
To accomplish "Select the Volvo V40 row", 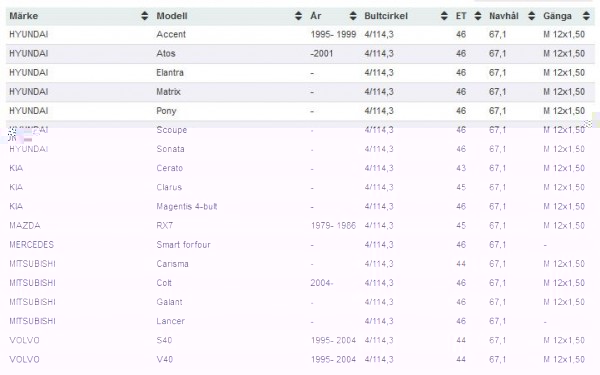I will click(x=300, y=359).
